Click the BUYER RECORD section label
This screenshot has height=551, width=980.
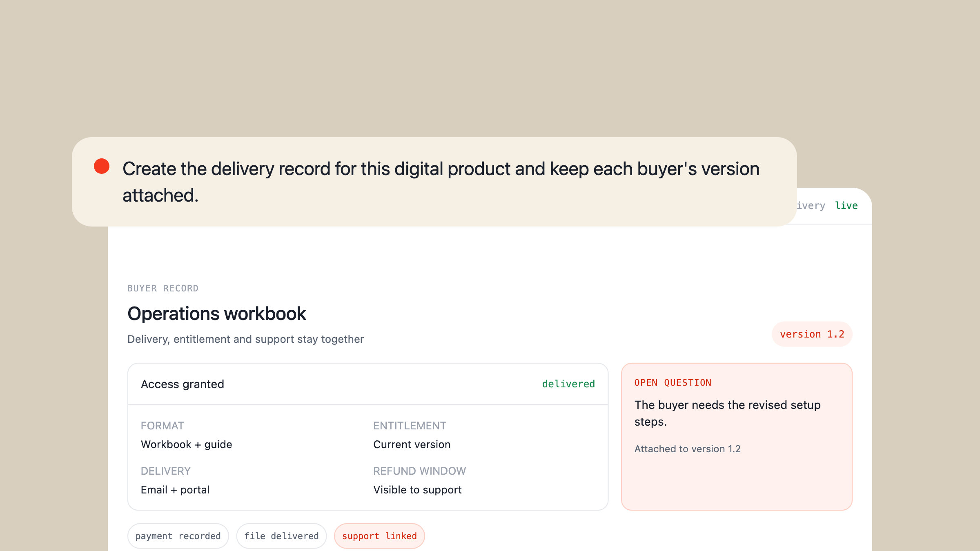[163, 289]
